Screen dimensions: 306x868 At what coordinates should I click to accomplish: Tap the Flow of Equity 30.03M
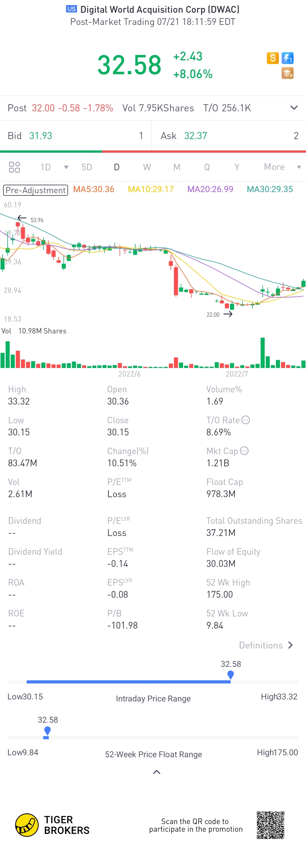221,564
